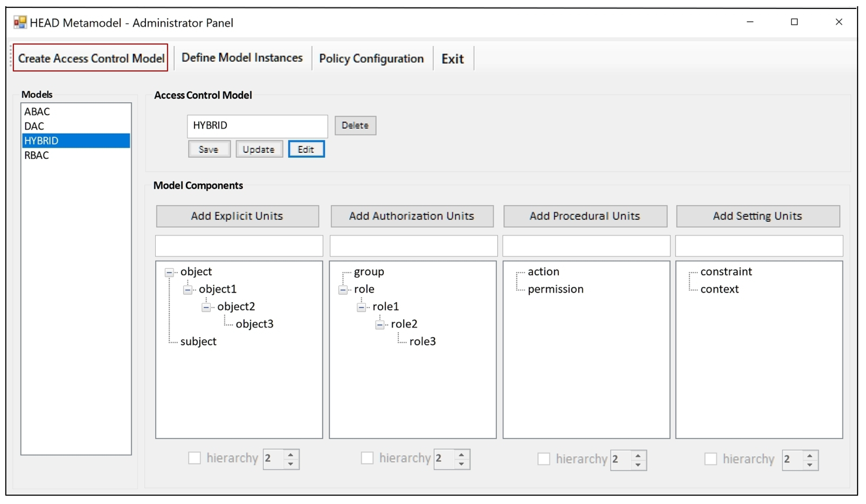The image size is (866, 504).
Task: Collapse the role1 tree node
Action: coord(361,307)
